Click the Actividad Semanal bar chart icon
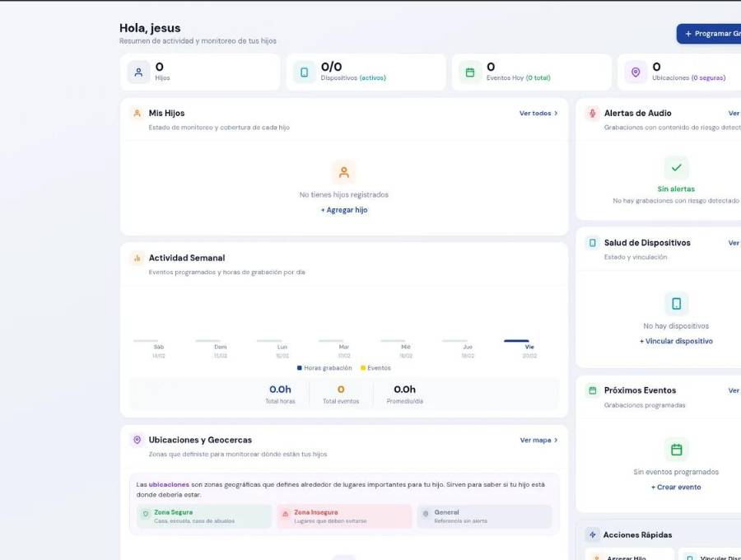This screenshot has width=741, height=560. tap(137, 258)
